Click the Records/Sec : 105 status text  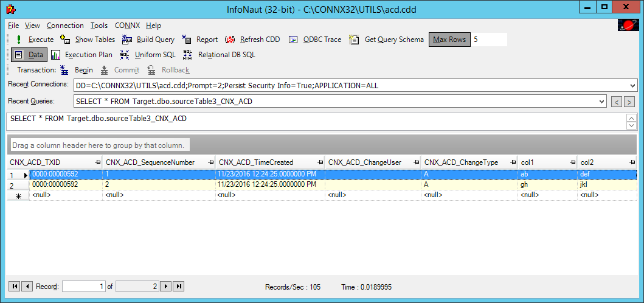click(x=293, y=287)
